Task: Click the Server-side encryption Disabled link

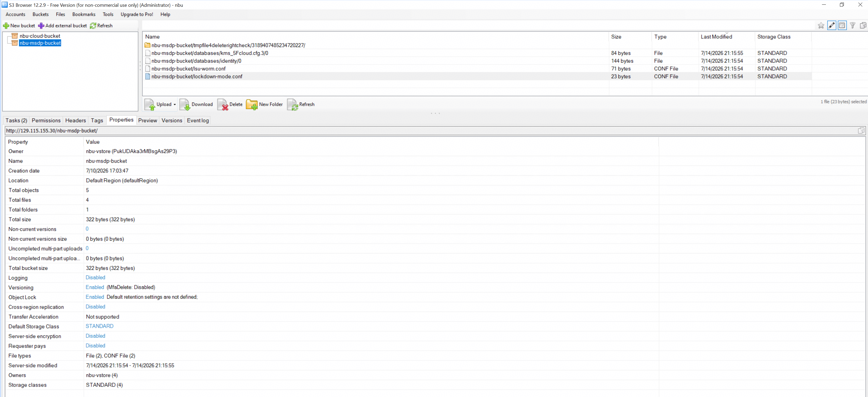Action: [95, 336]
